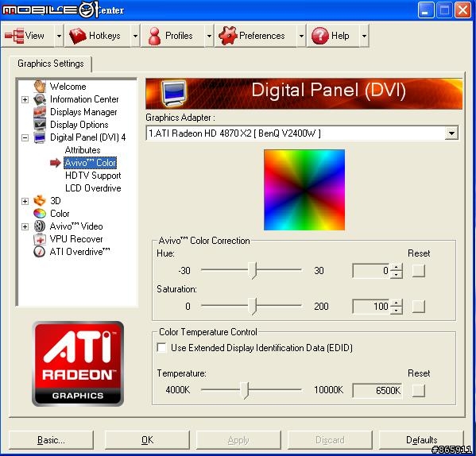
Task: Switch to the Graphics Settings tab
Action: pyautogui.click(x=51, y=64)
